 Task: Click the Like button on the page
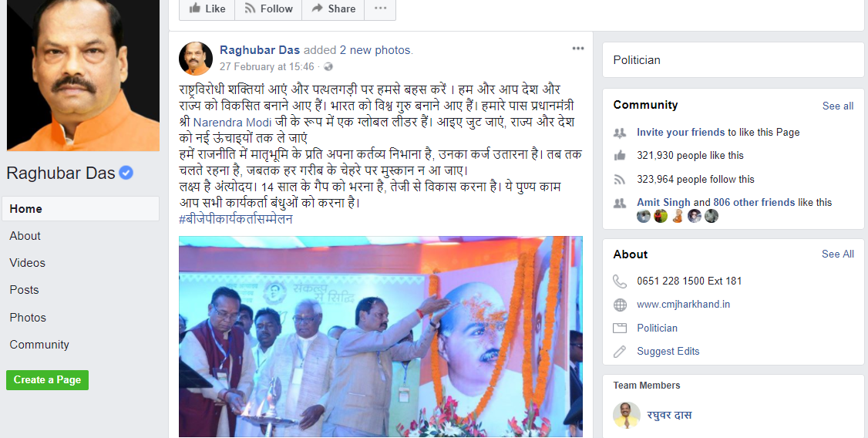coord(207,8)
